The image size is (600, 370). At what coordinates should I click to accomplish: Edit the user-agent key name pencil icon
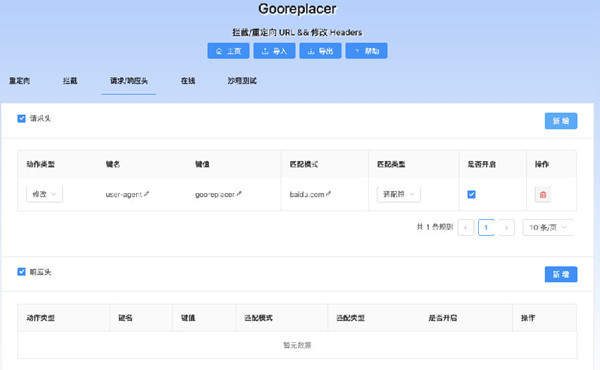147,194
